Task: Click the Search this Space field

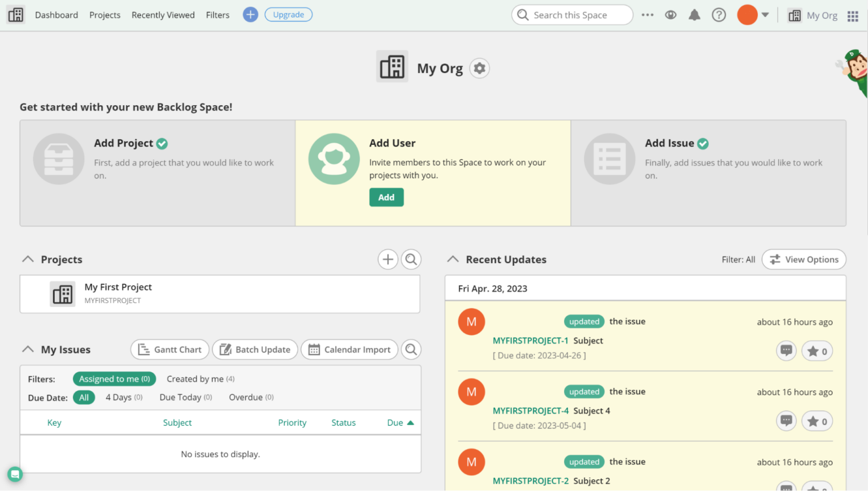Action: click(x=572, y=15)
